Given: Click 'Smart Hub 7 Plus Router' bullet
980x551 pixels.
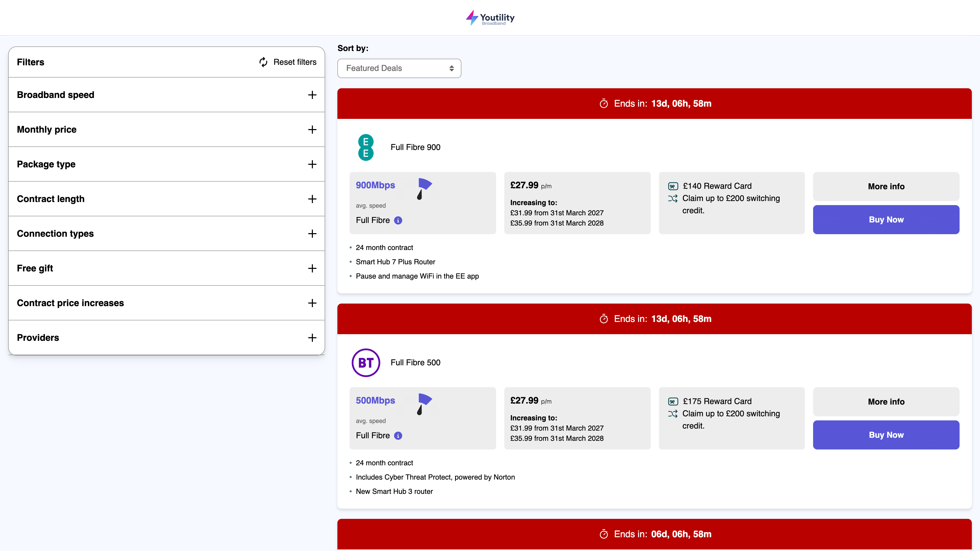Looking at the screenshot, I should pos(395,262).
